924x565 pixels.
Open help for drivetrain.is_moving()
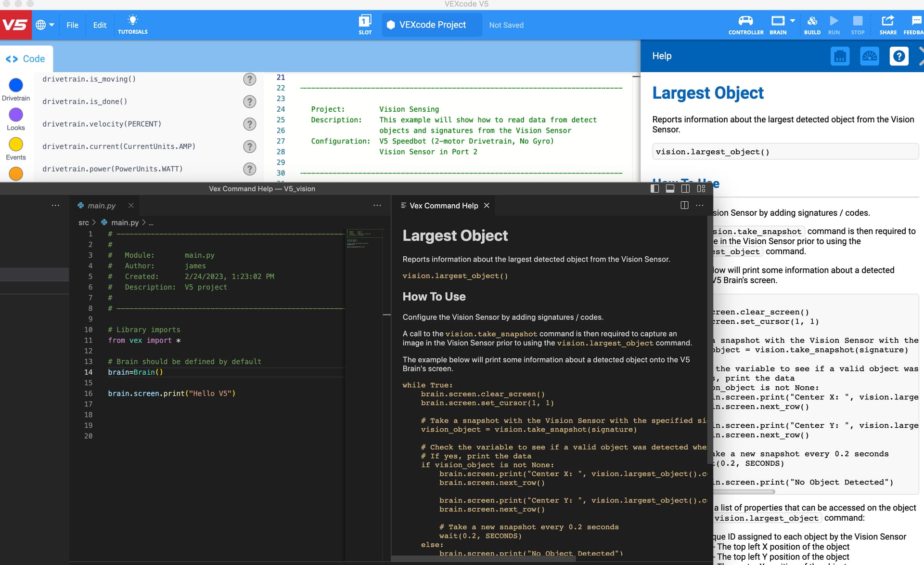click(249, 79)
